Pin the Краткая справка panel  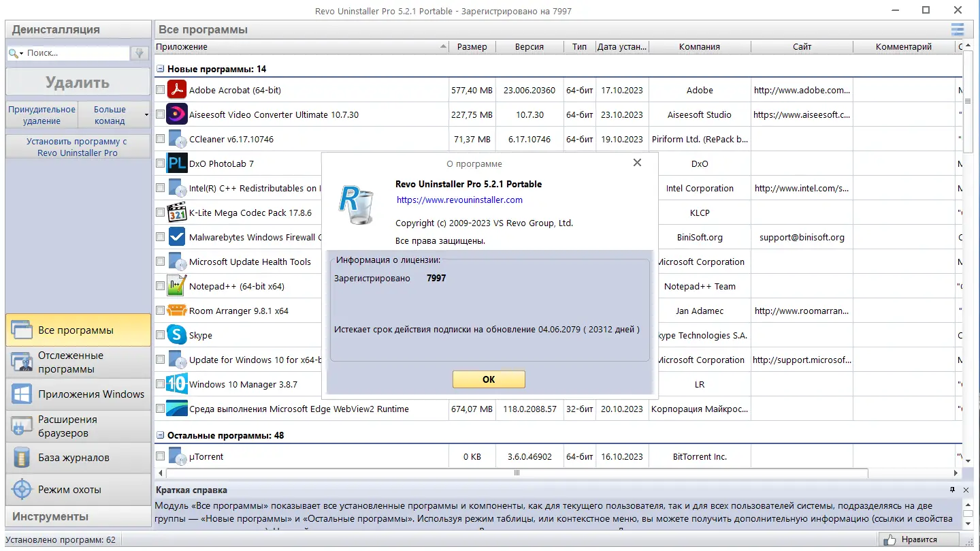953,490
